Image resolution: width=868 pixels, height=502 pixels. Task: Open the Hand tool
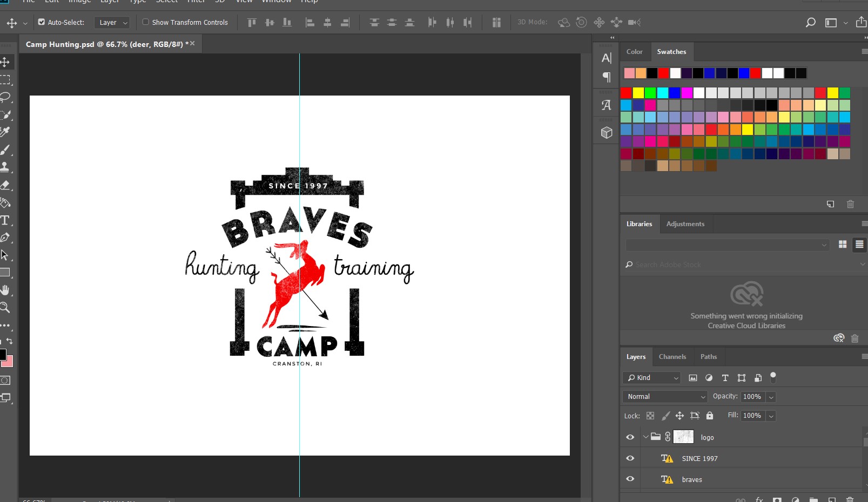point(6,290)
